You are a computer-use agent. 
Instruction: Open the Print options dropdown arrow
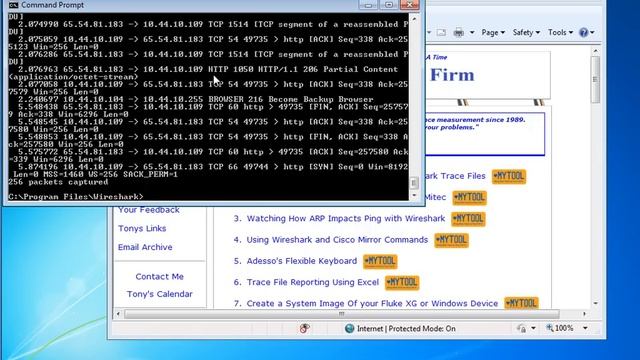point(472,32)
